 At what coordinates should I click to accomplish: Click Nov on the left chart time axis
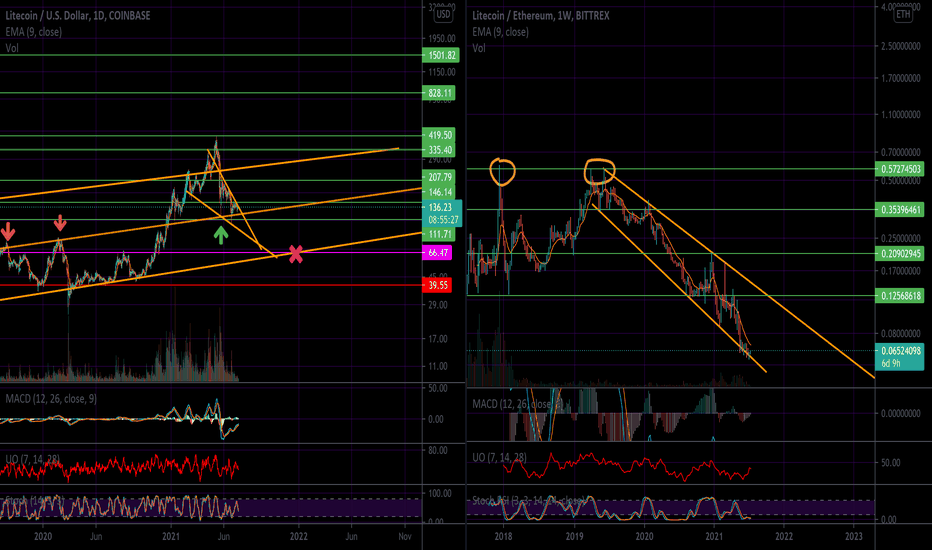405,536
